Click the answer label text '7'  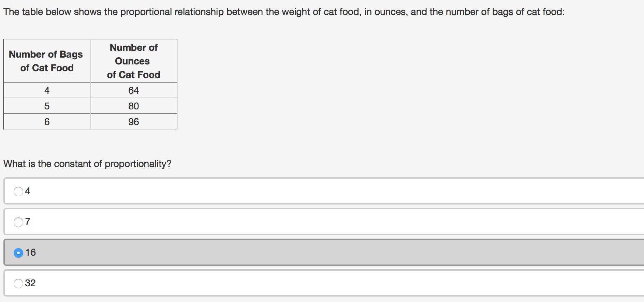point(28,222)
